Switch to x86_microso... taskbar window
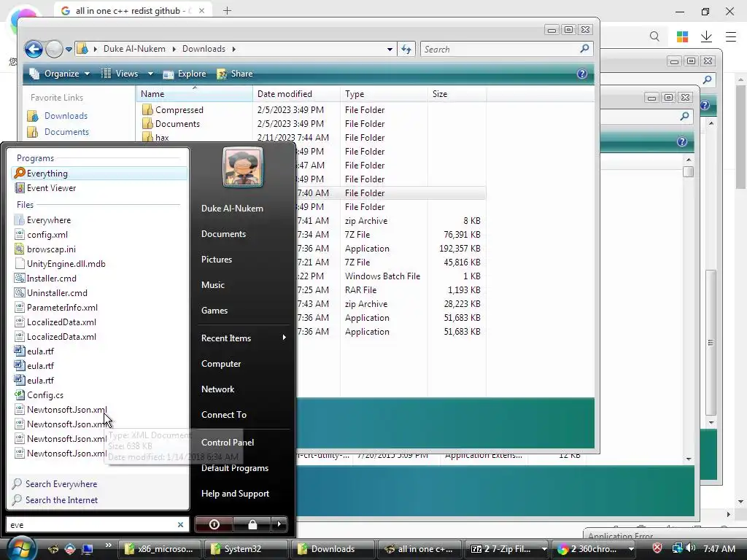The height and width of the screenshot is (560, 747). pyautogui.click(x=159, y=549)
